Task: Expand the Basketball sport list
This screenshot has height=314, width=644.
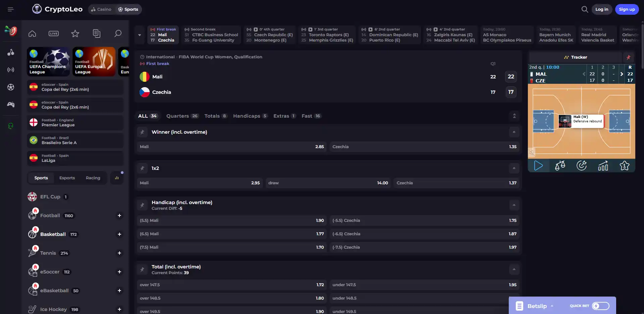Action: point(119,234)
